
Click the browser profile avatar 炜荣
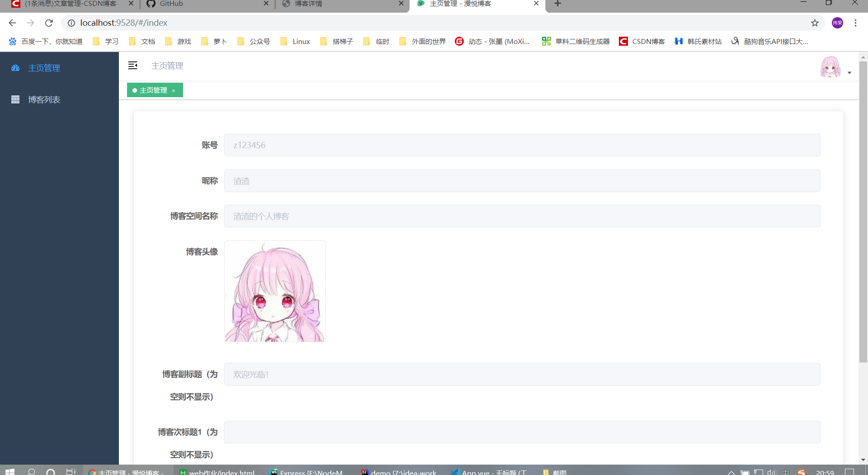click(838, 23)
